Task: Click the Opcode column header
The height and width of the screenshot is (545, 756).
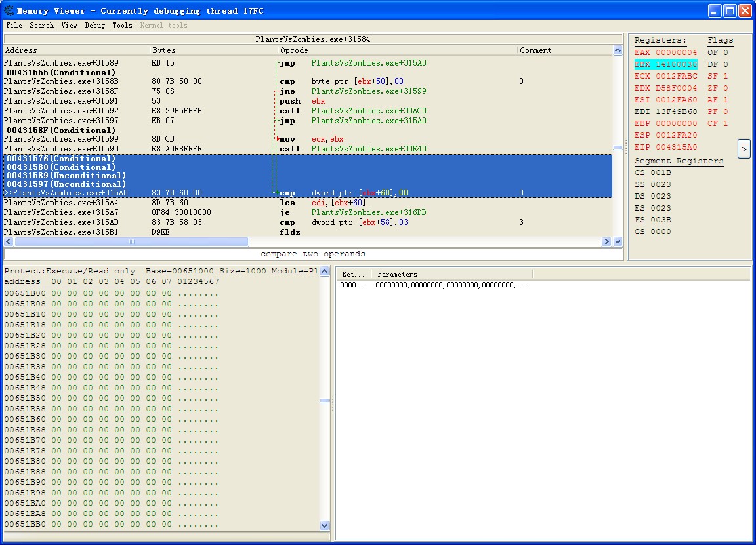Action: point(398,50)
